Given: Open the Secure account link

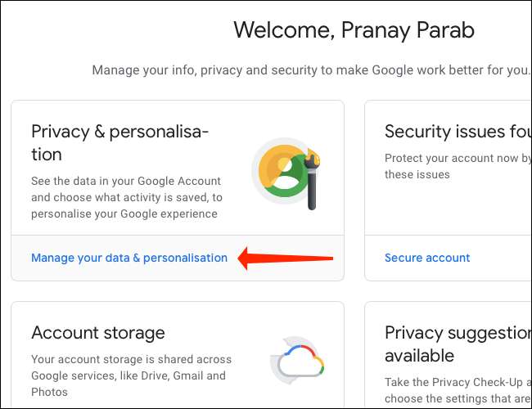Looking at the screenshot, I should point(427,258).
